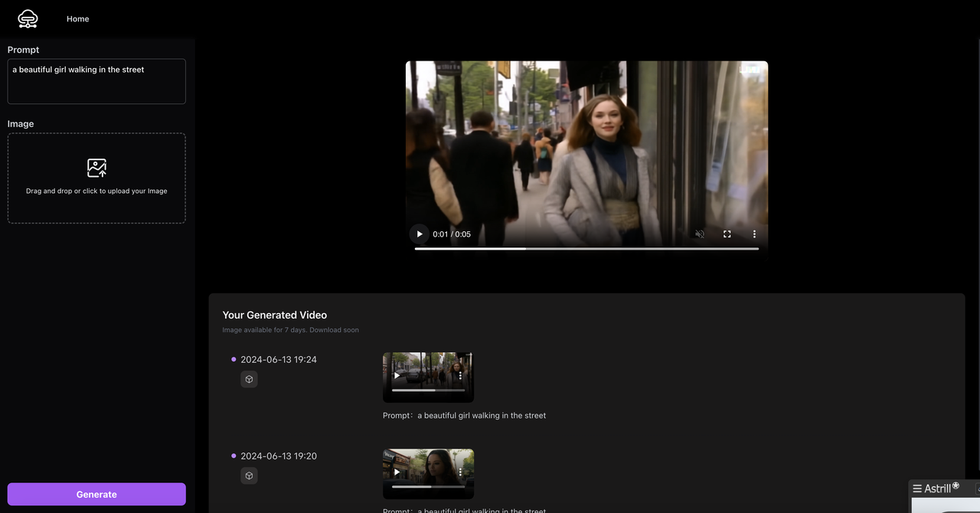The height and width of the screenshot is (513, 980).
Task: Click the prompt caption under 19:24 video
Action: click(x=465, y=416)
